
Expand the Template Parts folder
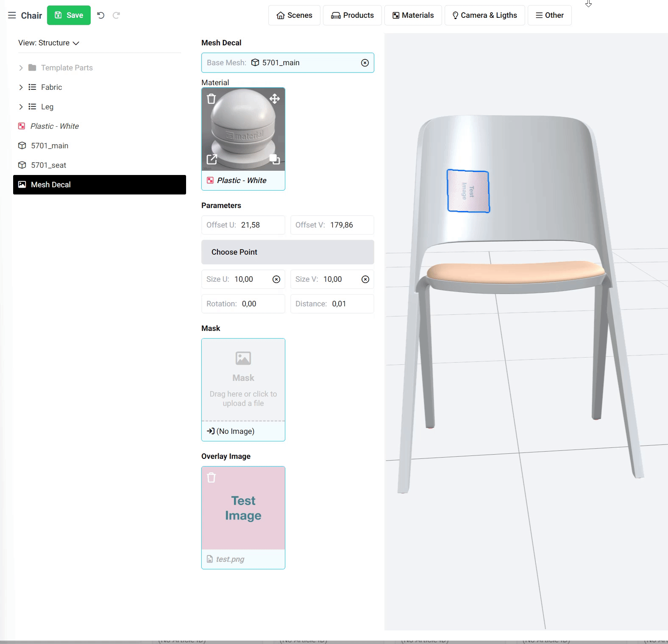coord(21,68)
